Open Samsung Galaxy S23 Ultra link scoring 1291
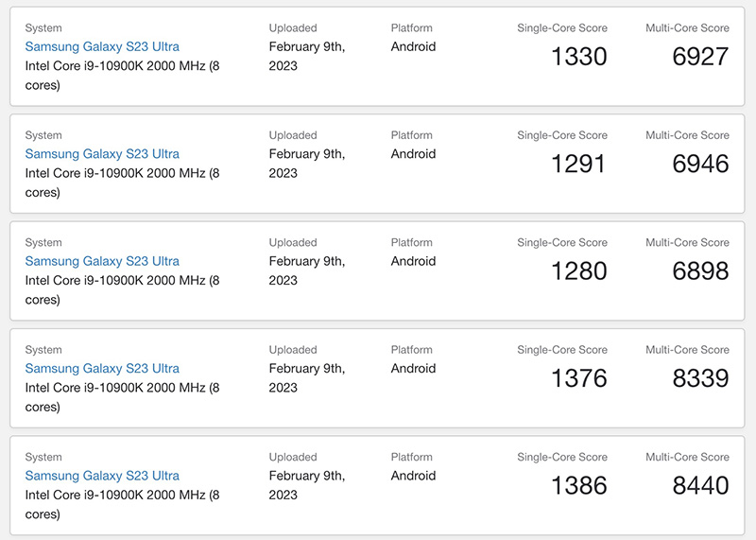 pos(102,154)
